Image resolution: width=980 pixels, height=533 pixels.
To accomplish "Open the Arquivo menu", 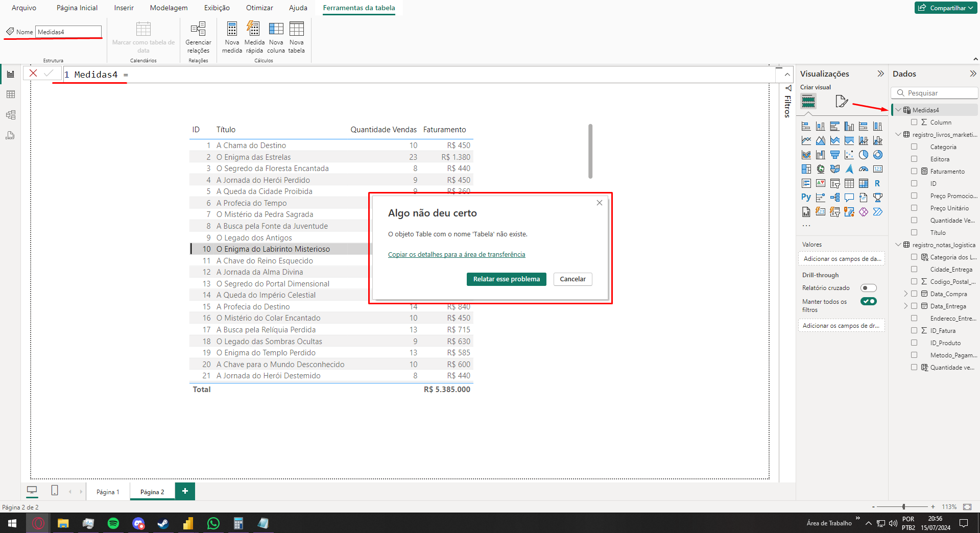I will [24, 8].
